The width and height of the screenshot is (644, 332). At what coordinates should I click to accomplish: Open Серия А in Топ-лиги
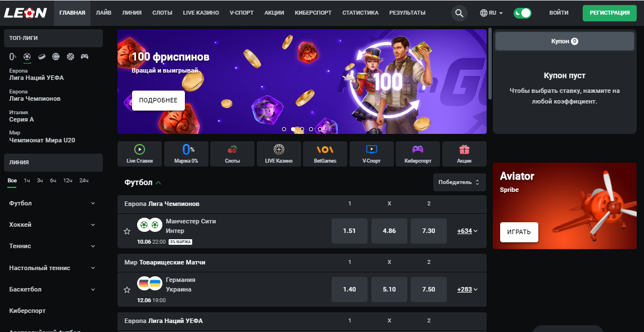pyautogui.click(x=21, y=116)
